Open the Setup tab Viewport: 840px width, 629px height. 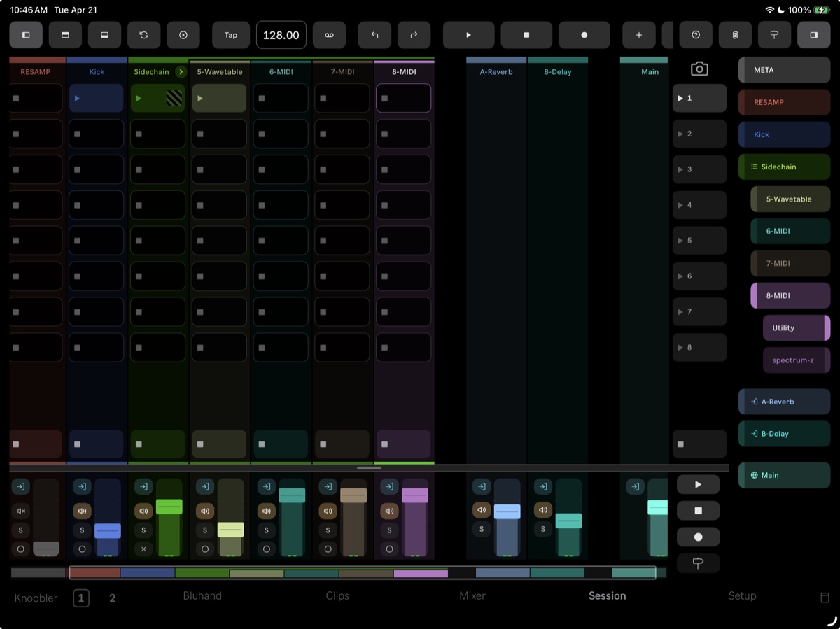coord(742,596)
